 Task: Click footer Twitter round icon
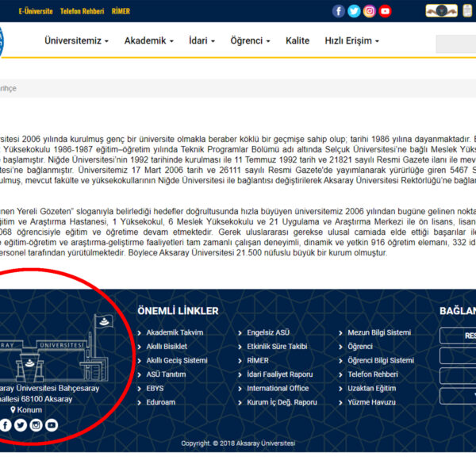[21, 425]
